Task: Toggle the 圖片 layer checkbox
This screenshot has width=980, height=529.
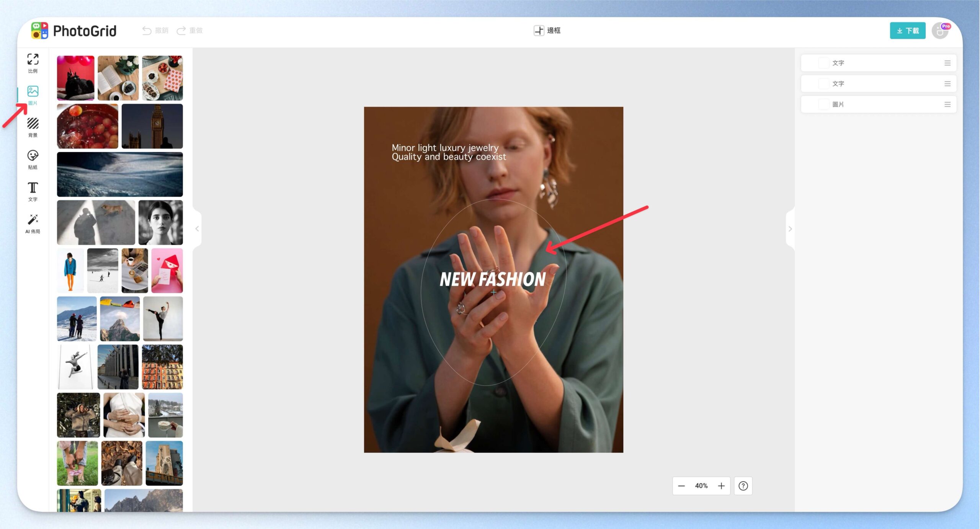Action: pyautogui.click(x=823, y=104)
